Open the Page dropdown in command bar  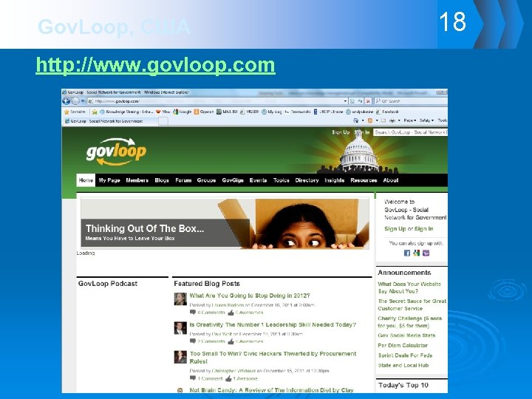[x=410, y=120]
